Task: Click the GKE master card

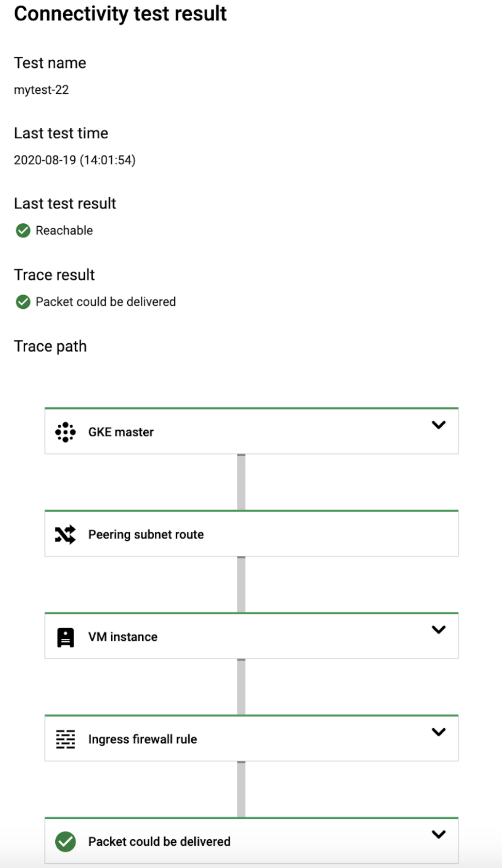Action: coord(251,431)
